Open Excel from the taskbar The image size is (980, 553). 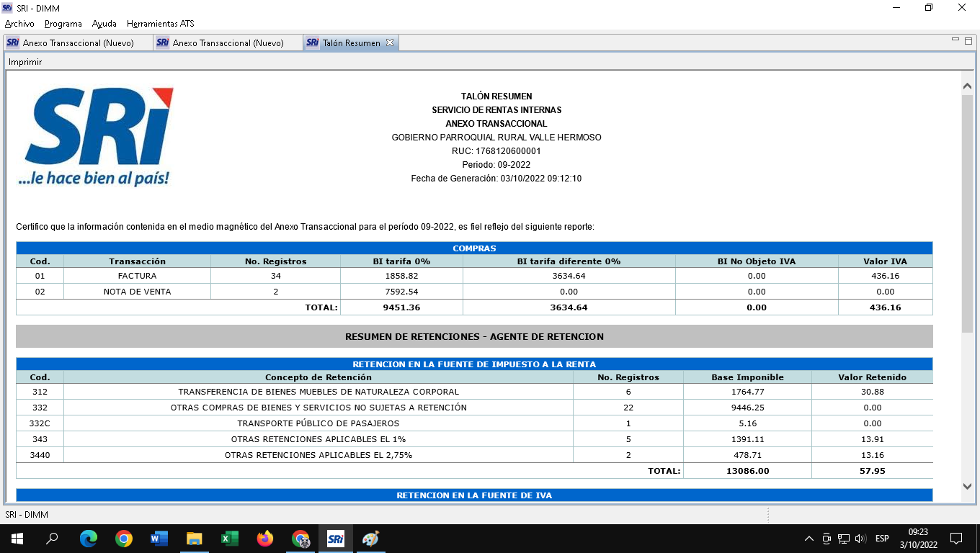pyautogui.click(x=229, y=539)
